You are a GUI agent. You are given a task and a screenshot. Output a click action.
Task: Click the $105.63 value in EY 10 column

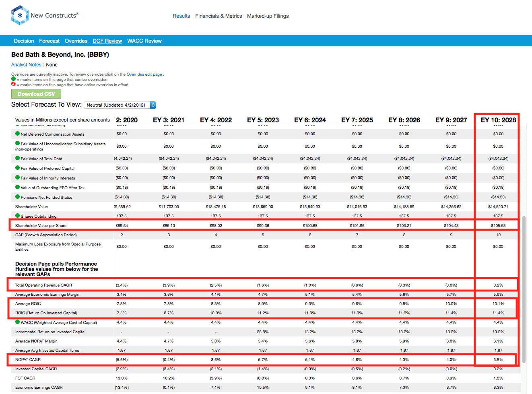click(498, 226)
